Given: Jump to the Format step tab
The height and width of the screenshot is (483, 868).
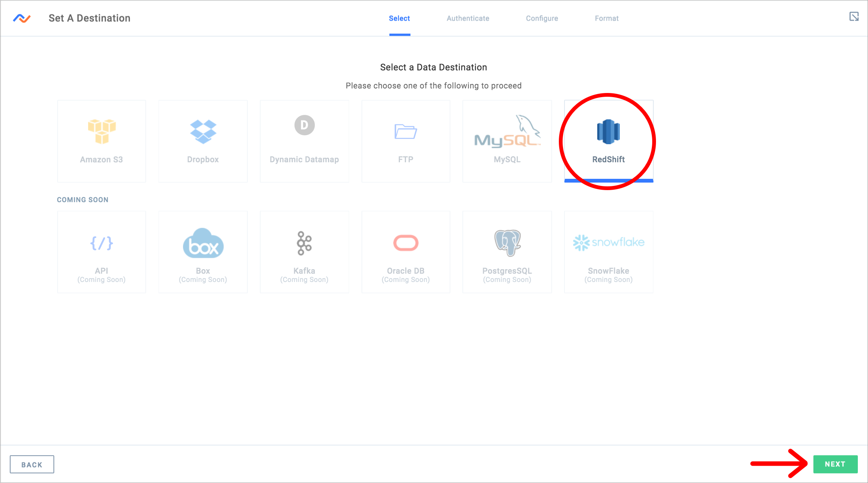Looking at the screenshot, I should (607, 18).
